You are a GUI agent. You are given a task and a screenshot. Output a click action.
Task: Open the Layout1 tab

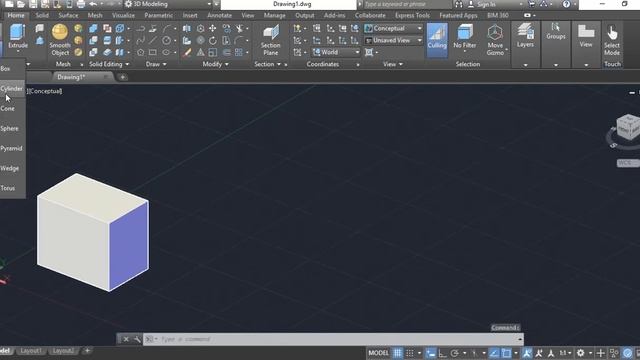[x=31, y=351]
